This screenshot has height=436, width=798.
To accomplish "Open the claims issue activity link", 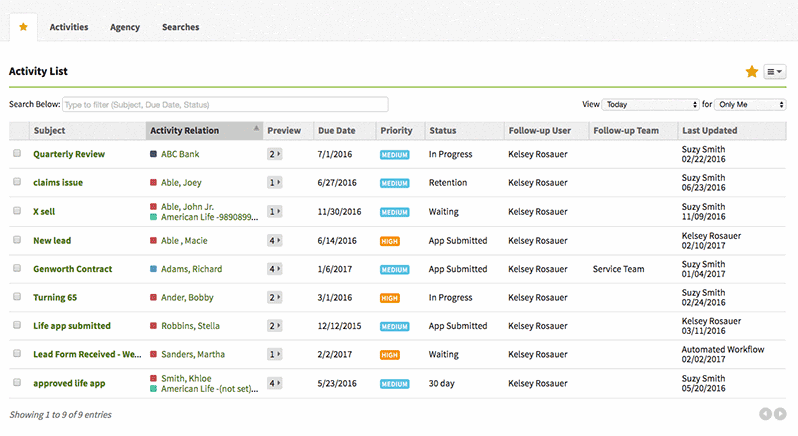I will point(58,183).
